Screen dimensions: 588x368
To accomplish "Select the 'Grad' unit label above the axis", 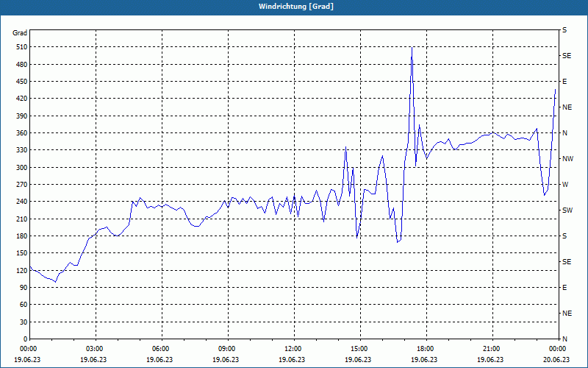I will 20,33.
